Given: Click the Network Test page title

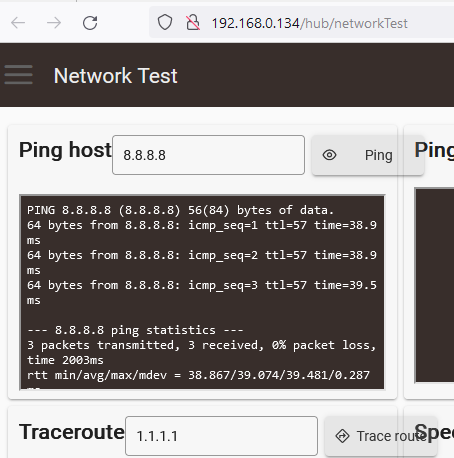Looking at the screenshot, I should tap(115, 75).
